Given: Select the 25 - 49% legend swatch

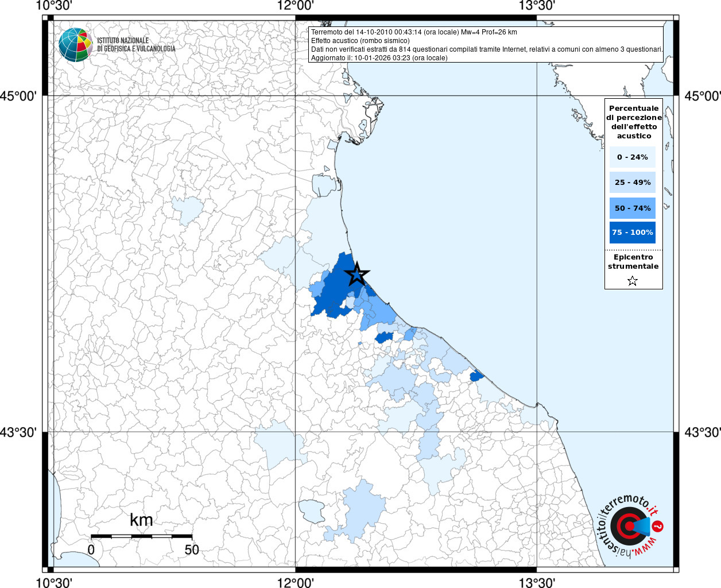Looking at the screenshot, I should (x=632, y=183).
